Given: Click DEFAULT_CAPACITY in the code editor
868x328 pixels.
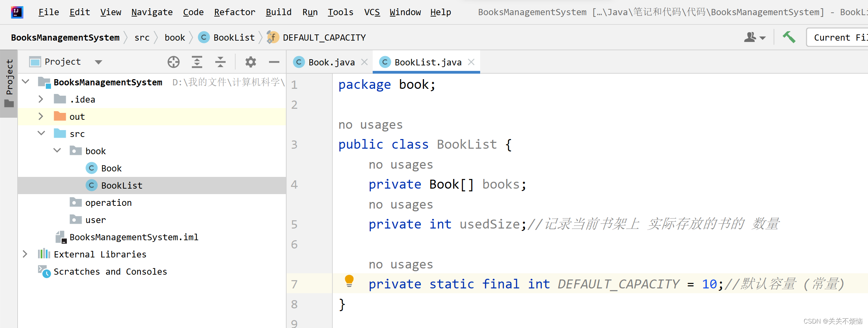Looking at the screenshot, I should (619, 284).
